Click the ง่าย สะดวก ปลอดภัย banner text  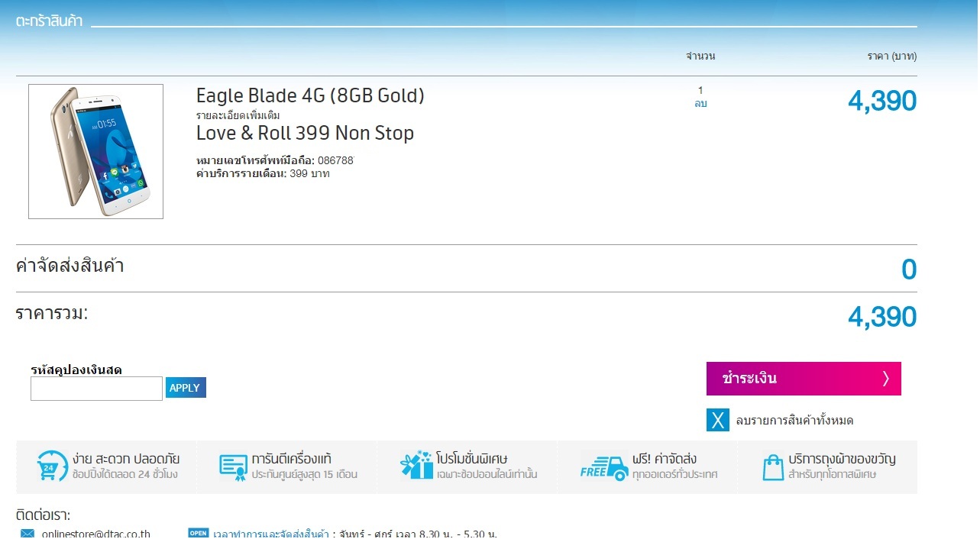(126, 459)
